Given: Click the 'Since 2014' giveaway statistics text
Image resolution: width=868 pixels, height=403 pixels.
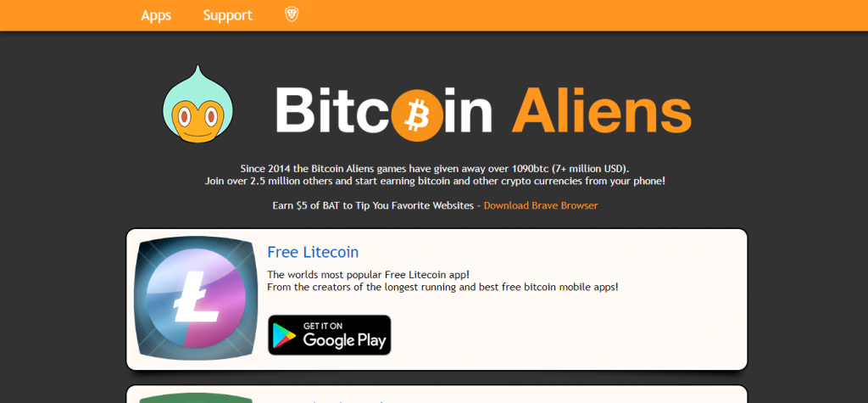Looking at the screenshot, I should tap(435, 169).
